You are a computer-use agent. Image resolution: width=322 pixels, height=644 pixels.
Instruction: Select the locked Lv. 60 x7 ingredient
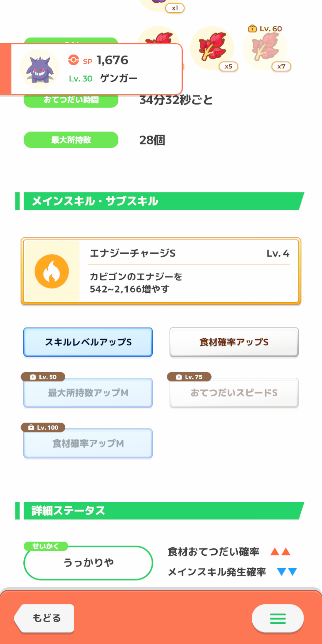coord(265,48)
